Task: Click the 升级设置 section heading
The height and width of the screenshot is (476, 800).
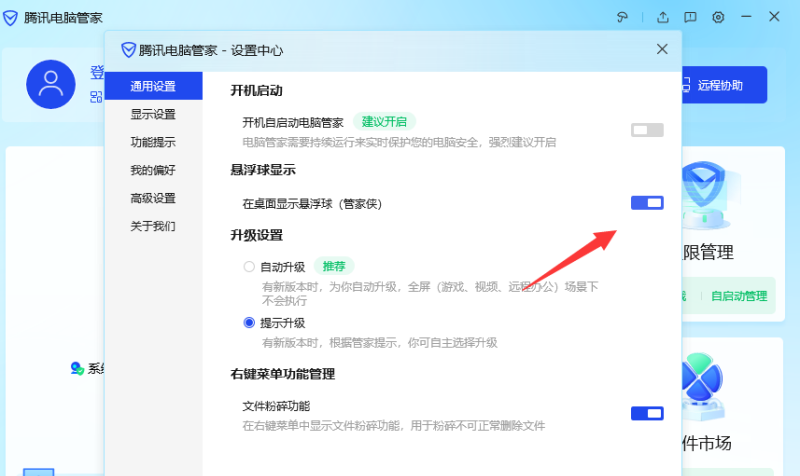Action: 256,235
